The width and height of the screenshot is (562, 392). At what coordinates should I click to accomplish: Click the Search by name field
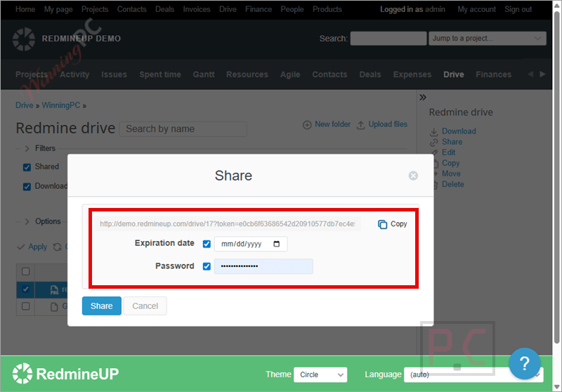pyautogui.click(x=183, y=129)
